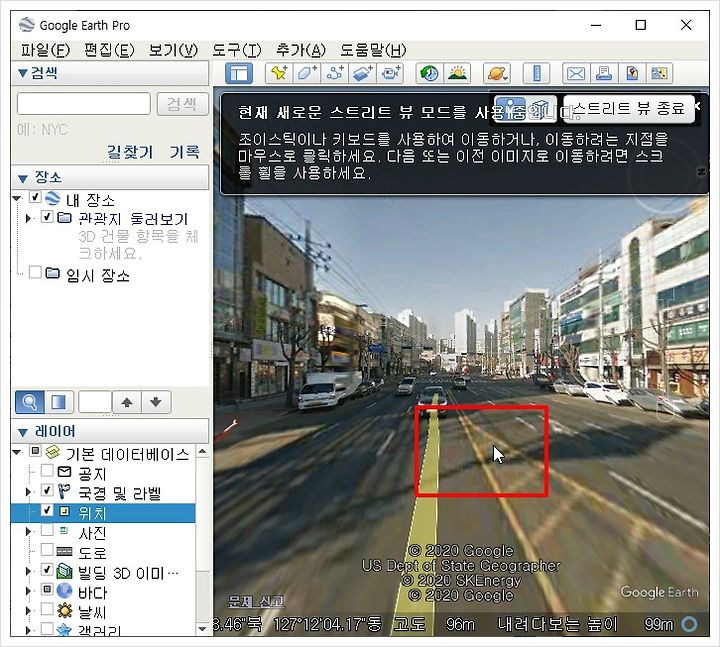Open the planet switcher (Earth/Sky/Mars)
The width and height of the screenshot is (720, 647).
tap(497, 73)
